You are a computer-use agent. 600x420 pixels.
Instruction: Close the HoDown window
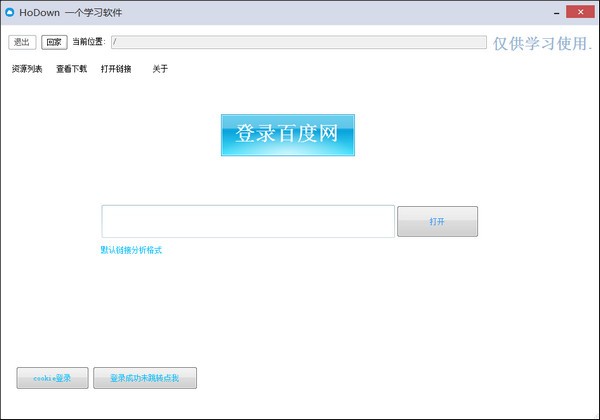tap(580, 11)
